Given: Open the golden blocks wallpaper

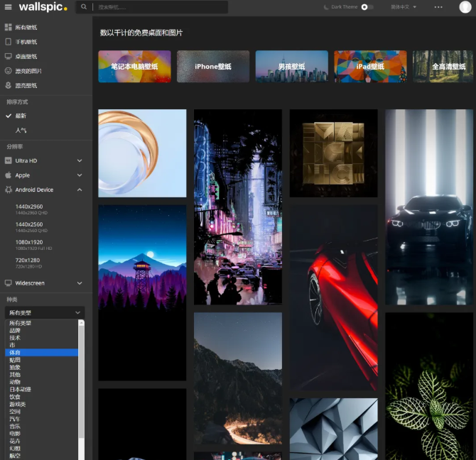Looking at the screenshot, I should pos(334,153).
